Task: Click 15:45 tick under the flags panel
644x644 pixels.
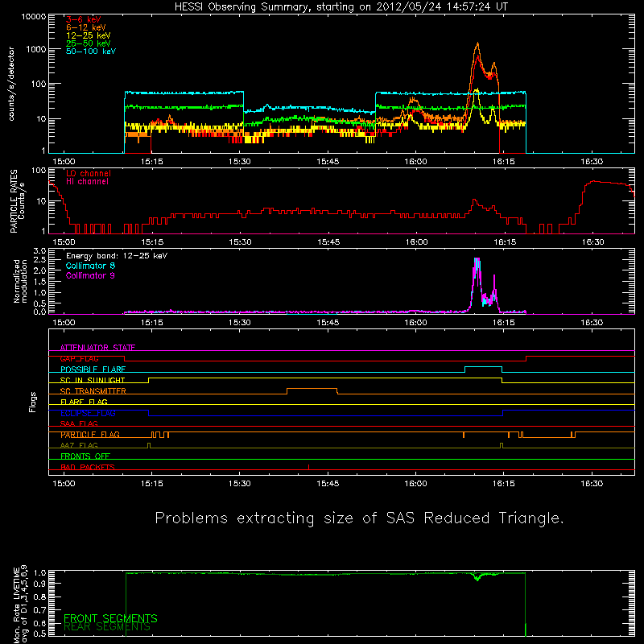Action: coord(328,484)
